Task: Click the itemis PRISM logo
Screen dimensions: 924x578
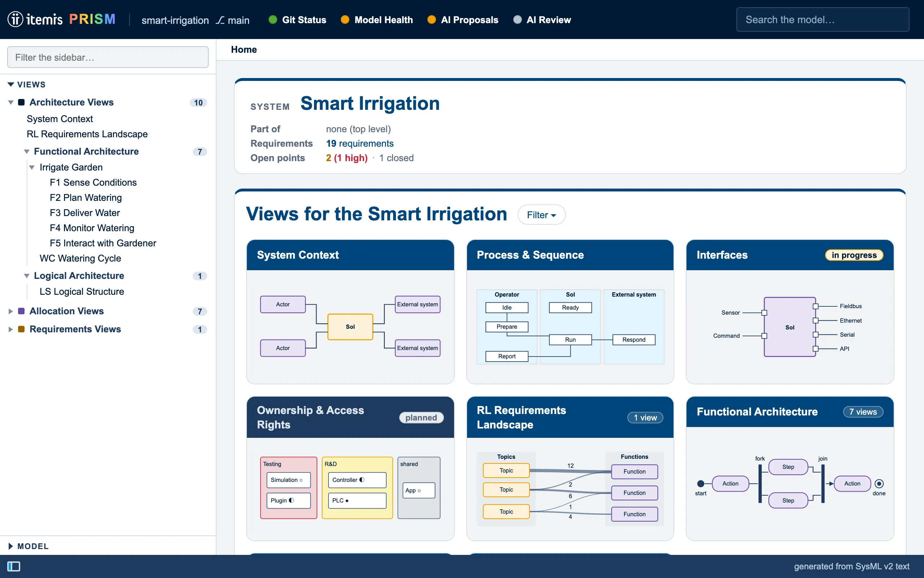Action: tap(61, 19)
